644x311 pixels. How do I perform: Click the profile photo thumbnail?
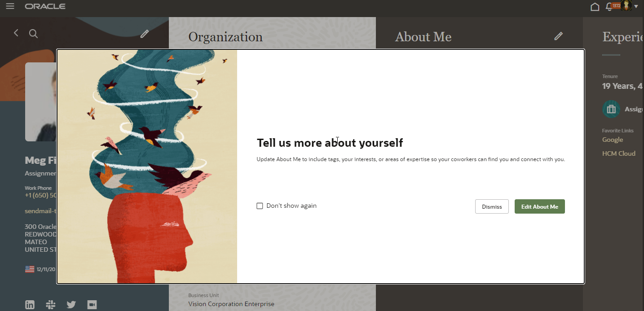coord(41,102)
